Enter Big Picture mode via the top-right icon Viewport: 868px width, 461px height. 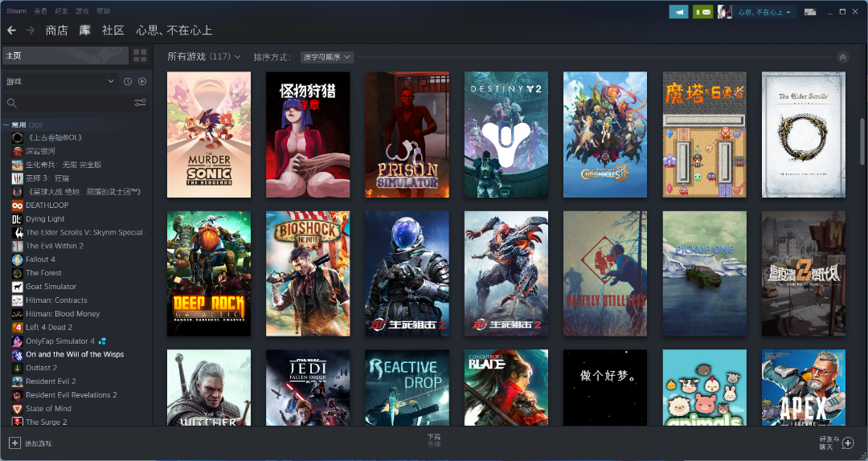(x=810, y=11)
